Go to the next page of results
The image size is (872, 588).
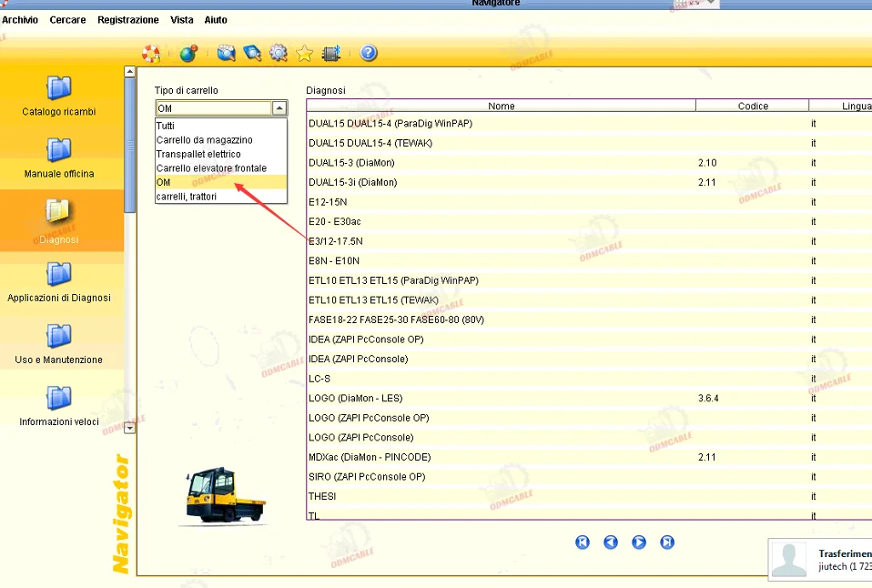[x=639, y=542]
